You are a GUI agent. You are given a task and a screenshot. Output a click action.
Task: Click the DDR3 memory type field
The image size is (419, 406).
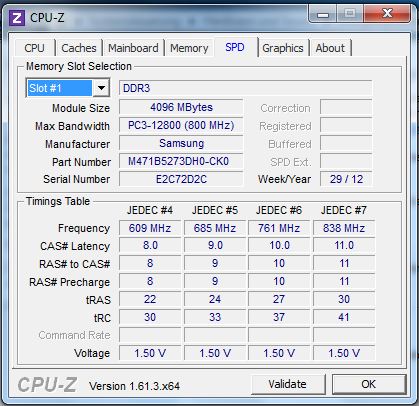point(245,88)
